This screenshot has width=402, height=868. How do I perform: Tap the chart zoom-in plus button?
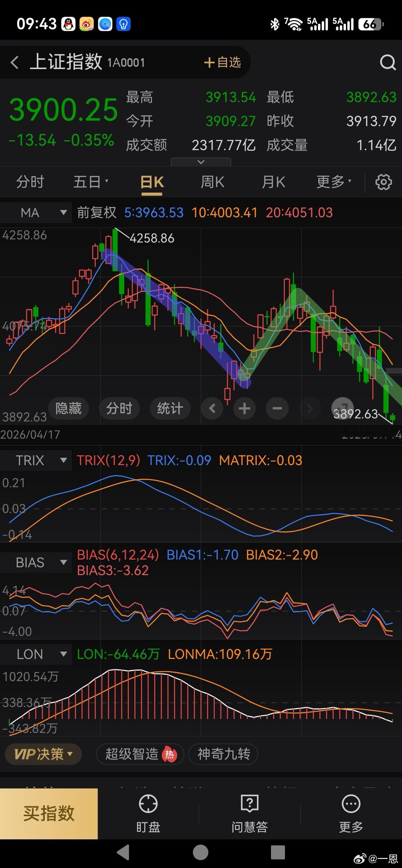245,408
